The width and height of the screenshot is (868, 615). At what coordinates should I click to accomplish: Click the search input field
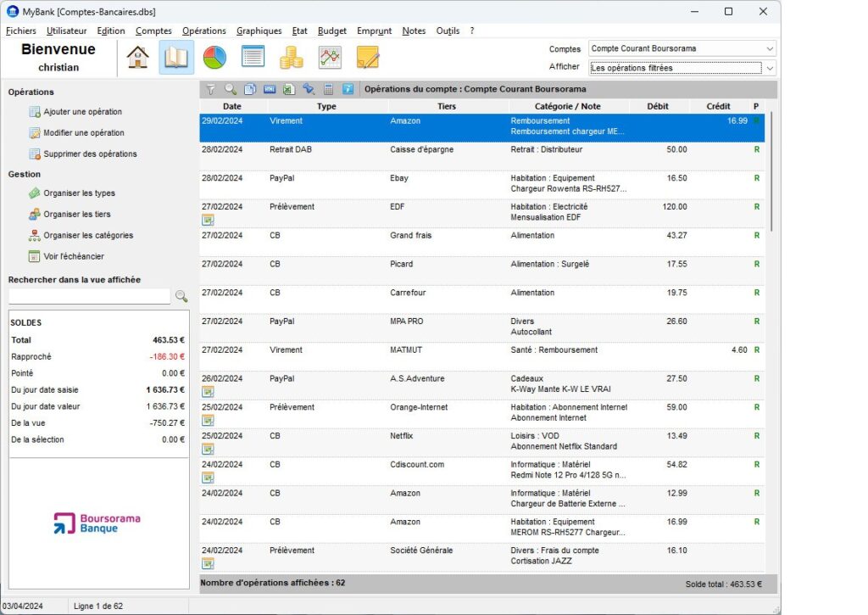click(x=90, y=296)
